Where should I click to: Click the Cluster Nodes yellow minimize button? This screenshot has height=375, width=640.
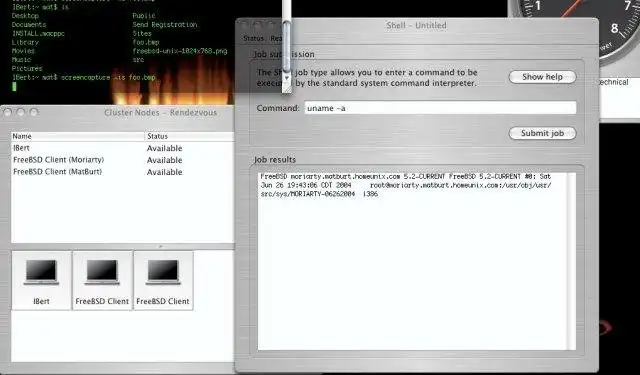click(x=21, y=112)
